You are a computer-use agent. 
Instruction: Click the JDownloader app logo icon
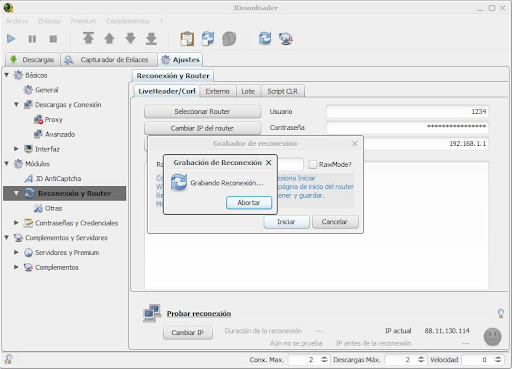click(8, 7)
